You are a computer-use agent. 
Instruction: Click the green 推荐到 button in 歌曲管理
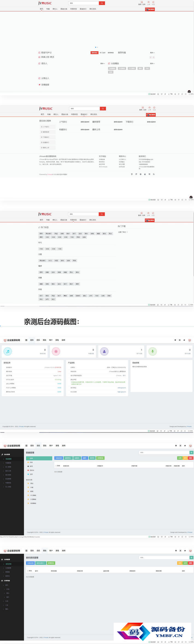click(x=92, y=458)
